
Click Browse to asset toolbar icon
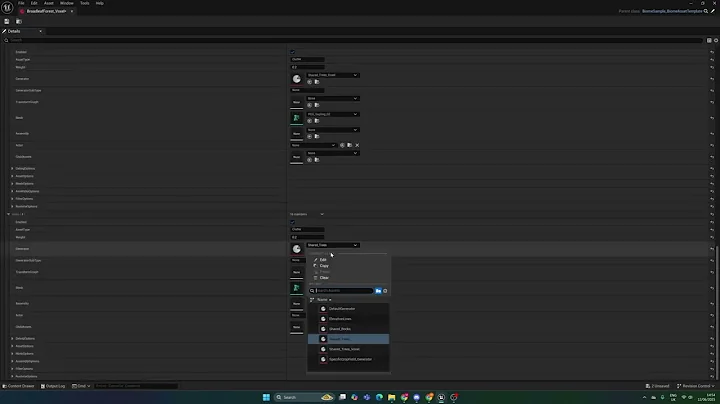pos(19,22)
